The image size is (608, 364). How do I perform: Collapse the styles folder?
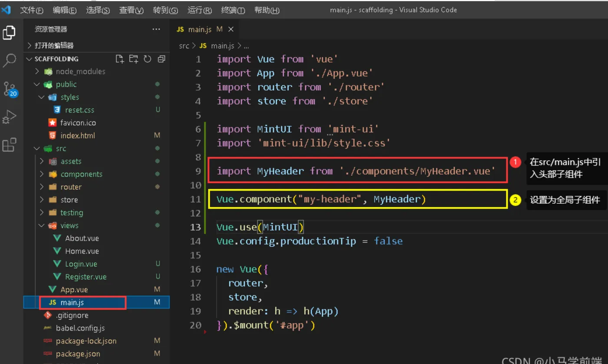click(x=42, y=97)
